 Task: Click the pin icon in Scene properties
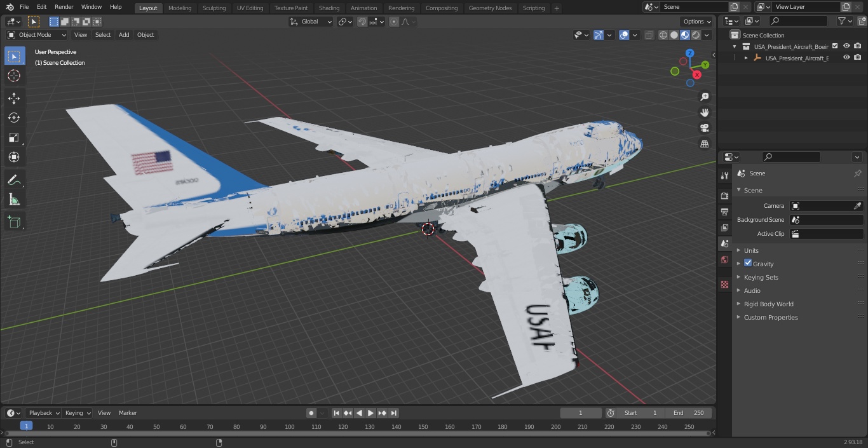pyautogui.click(x=857, y=173)
